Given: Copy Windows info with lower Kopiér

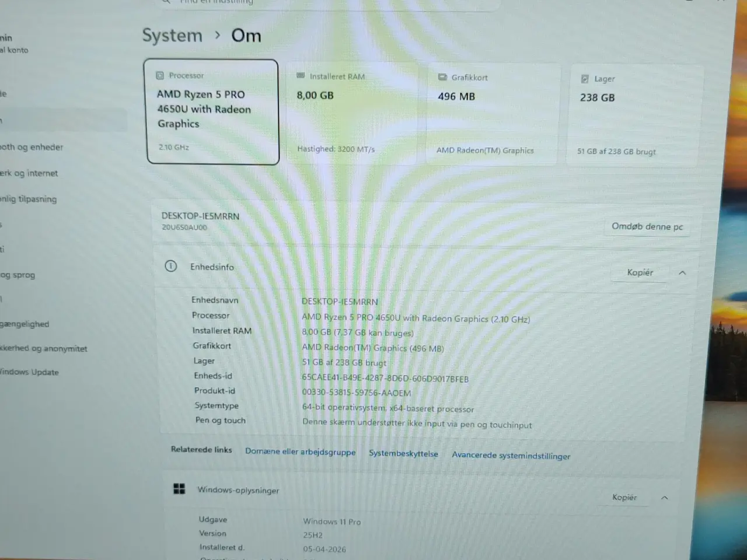Looking at the screenshot, I should 624,497.
